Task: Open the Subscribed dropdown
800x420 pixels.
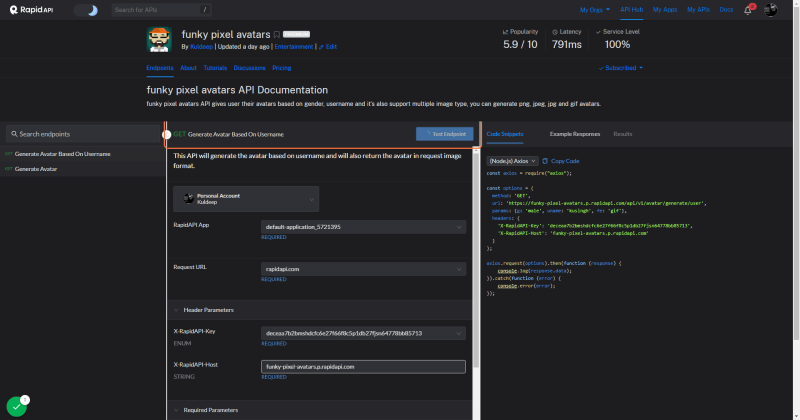Action: click(620, 68)
